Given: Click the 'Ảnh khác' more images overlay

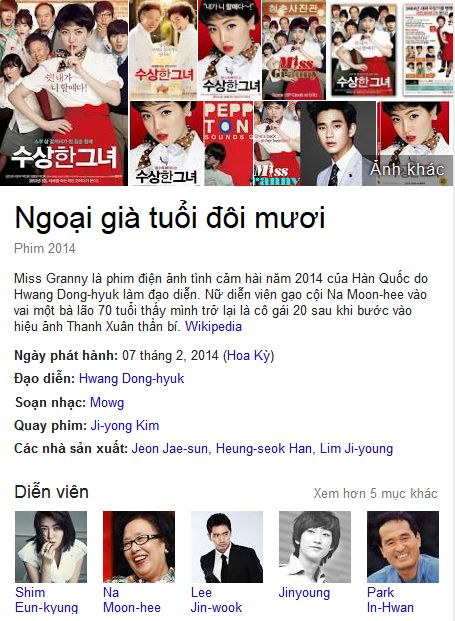Looking at the screenshot, I should [x=407, y=170].
